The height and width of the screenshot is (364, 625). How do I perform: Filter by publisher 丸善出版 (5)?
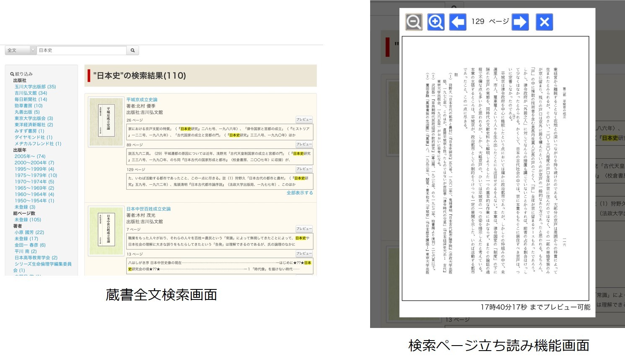click(27, 112)
